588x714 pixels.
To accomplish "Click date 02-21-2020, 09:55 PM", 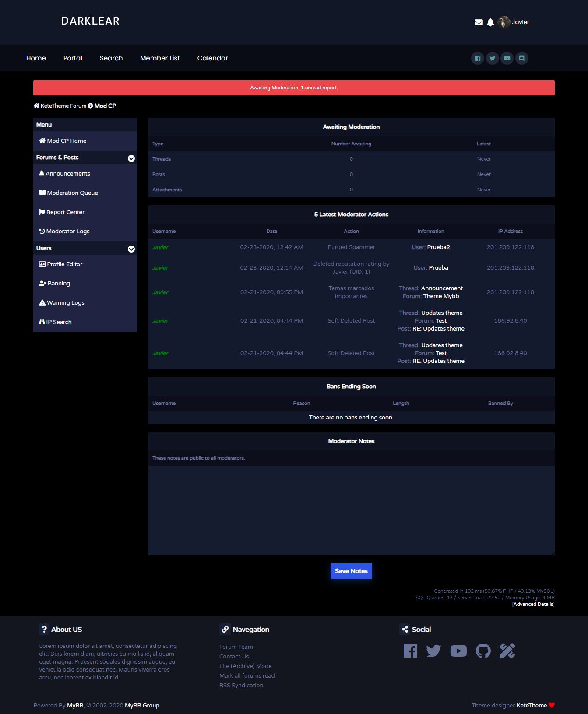I will tap(271, 292).
